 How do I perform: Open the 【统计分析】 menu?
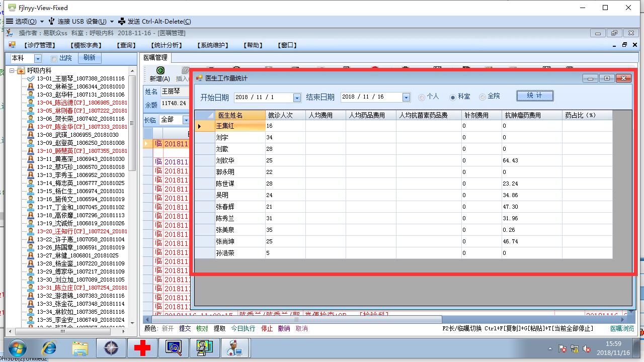pos(167,45)
